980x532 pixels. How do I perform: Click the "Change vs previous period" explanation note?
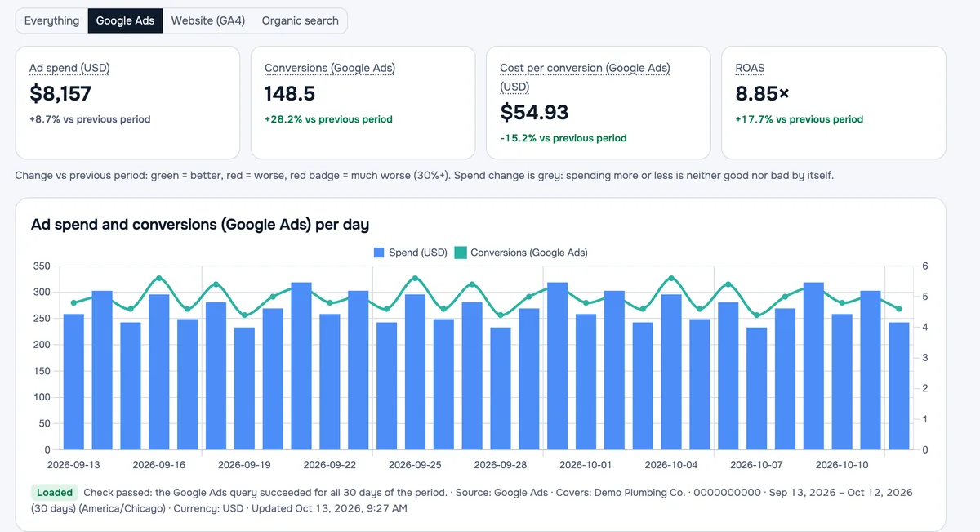coord(425,176)
